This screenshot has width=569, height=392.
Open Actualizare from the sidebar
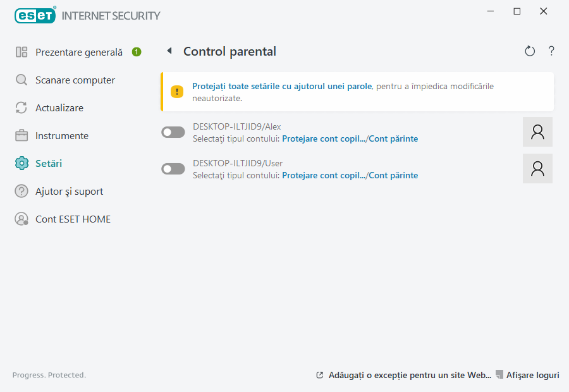click(x=20, y=107)
